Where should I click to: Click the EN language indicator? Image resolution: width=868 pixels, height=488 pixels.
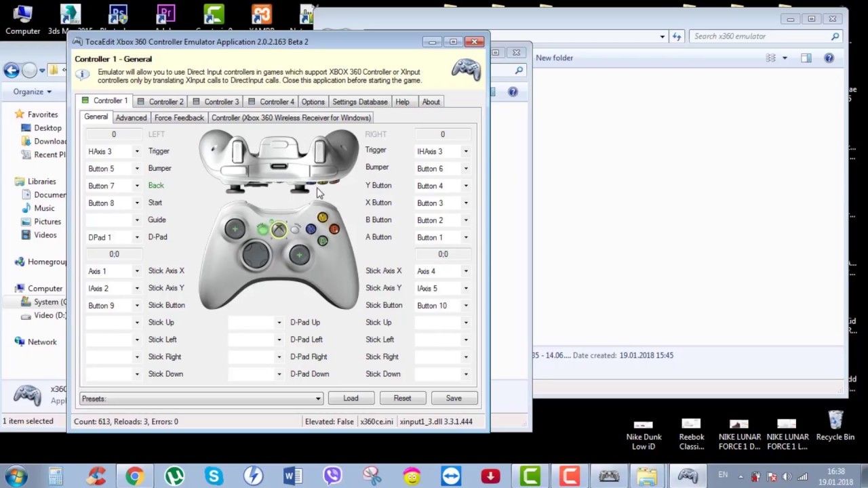pyautogui.click(x=723, y=475)
